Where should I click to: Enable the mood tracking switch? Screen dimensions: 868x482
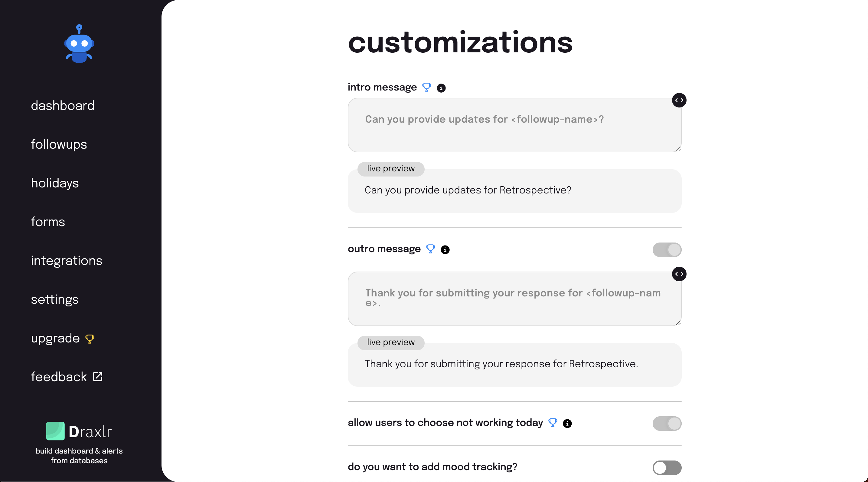[667, 467]
